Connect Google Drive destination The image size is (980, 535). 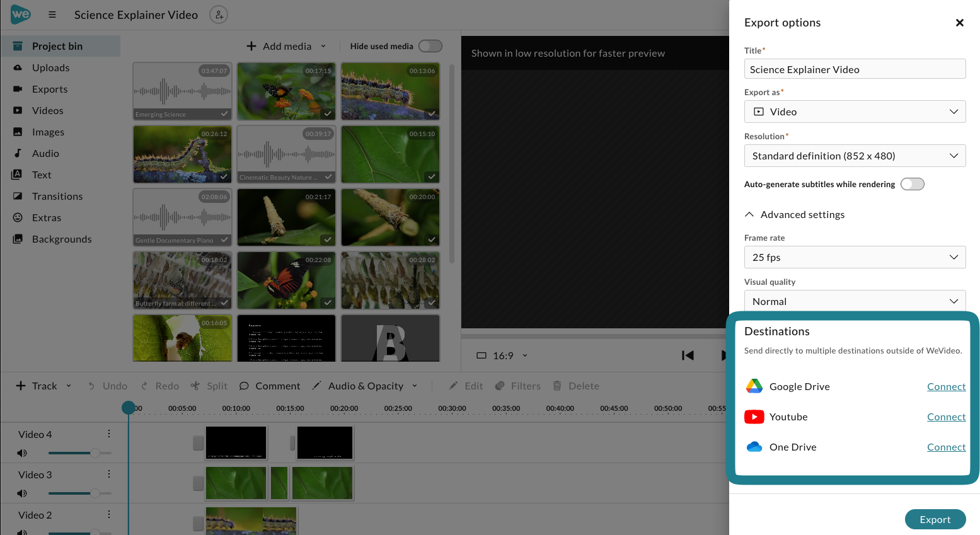pos(946,386)
